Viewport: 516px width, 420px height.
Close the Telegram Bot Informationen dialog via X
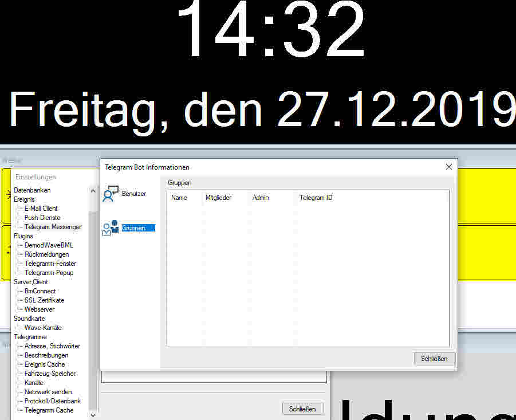point(448,167)
